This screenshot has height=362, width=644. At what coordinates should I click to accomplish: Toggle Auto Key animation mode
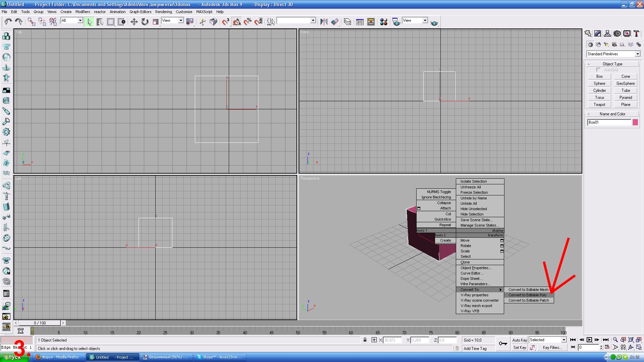(519, 340)
